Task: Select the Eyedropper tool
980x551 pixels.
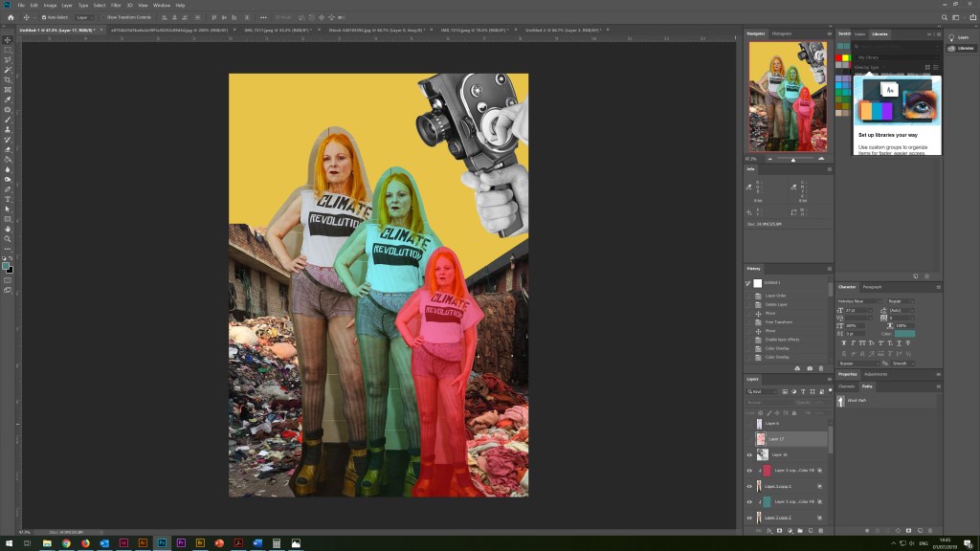Action: 8,99
